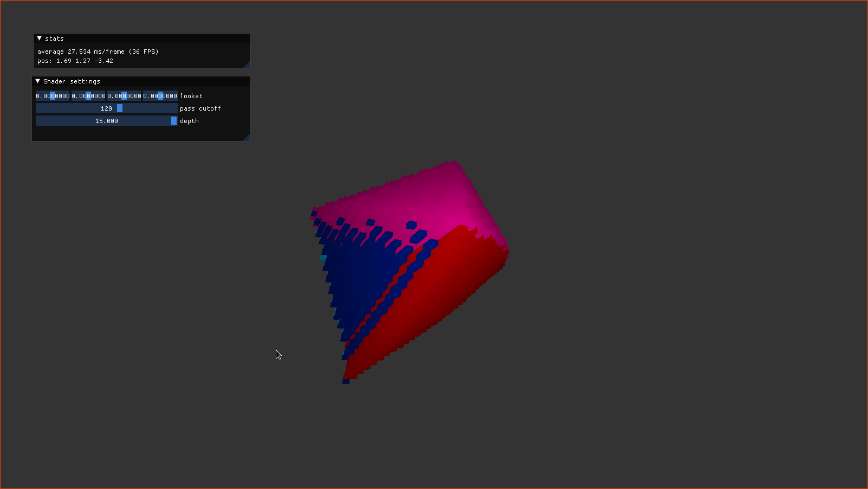
Task: Select the third lookat value field
Action: click(x=124, y=96)
